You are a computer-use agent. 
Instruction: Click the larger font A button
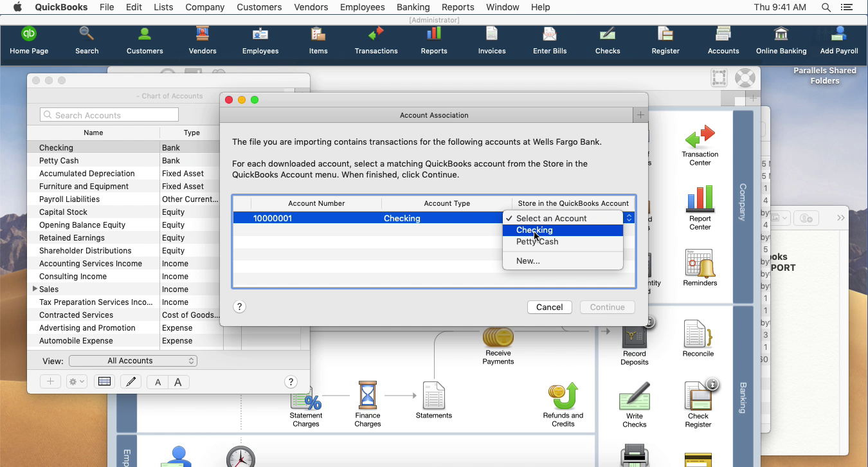178,382
